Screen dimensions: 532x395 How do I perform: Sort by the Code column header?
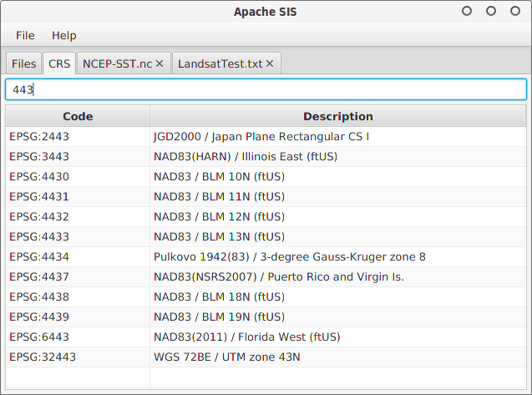pos(78,116)
